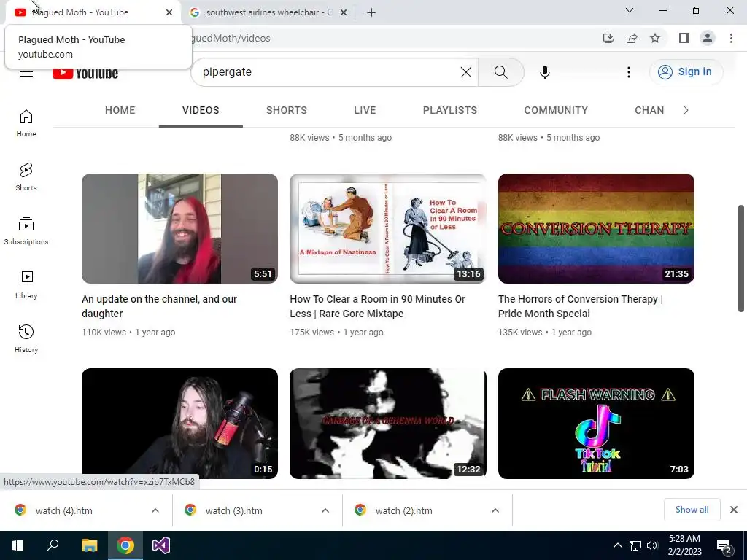Open the channel HOME tab
This screenshot has height=560, width=747.
coord(120,110)
